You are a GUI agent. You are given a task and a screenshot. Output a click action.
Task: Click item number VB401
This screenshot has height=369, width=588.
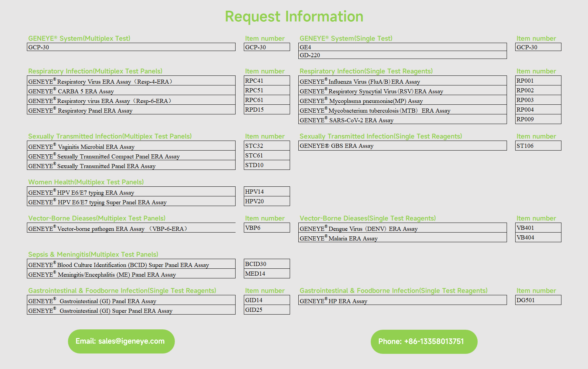(538, 228)
